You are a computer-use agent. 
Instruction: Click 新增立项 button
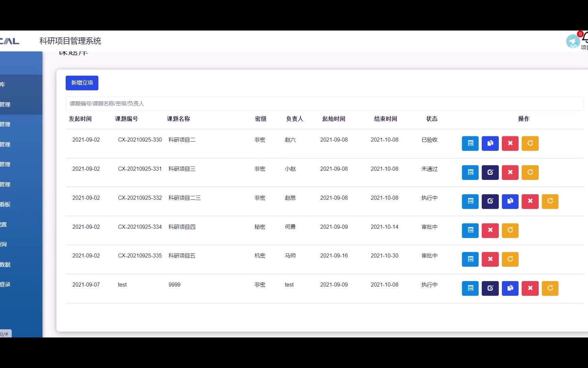(82, 83)
